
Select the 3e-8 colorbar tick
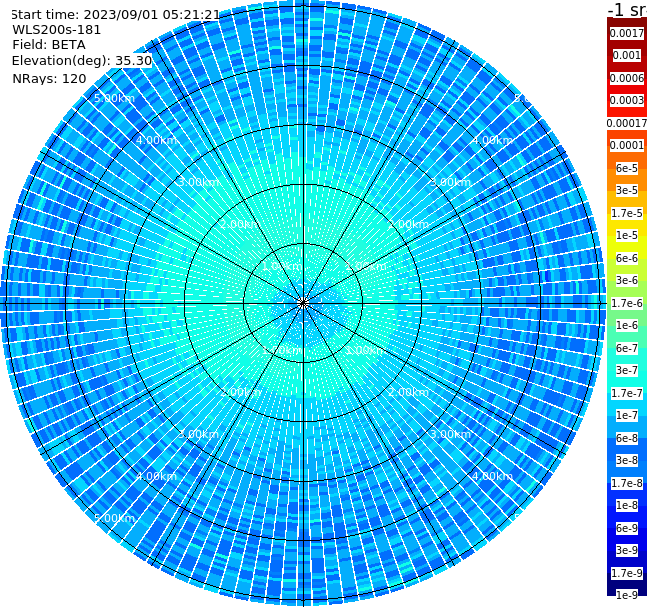(x=627, y=460)
